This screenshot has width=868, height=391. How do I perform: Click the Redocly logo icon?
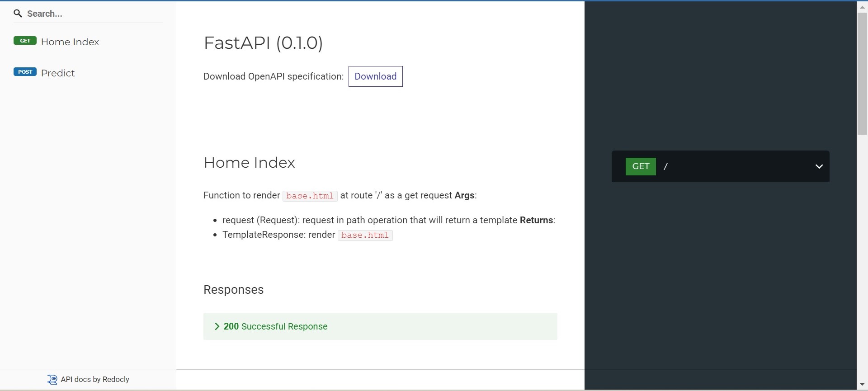pyautogui.click(x=52, y=380)
